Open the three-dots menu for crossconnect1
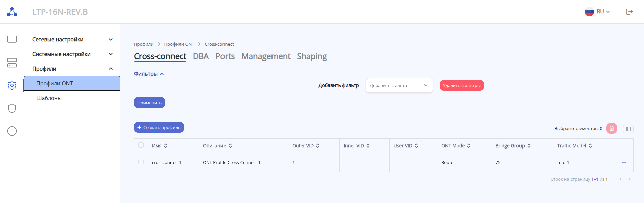The image size is (644, 203). (624, 162)
